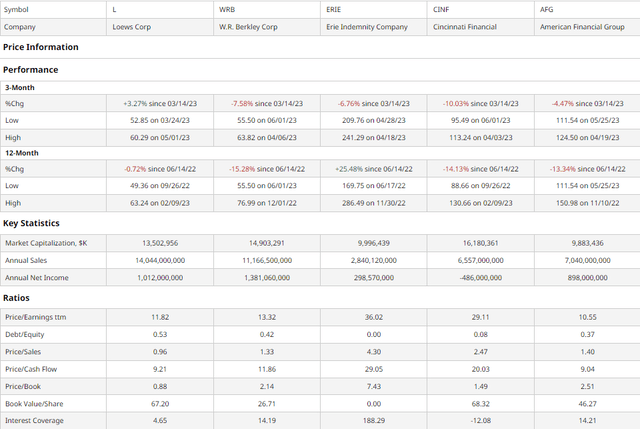Select 169.75 on 06/17/22 cell

pyautogui.click(x=374, y=186)
